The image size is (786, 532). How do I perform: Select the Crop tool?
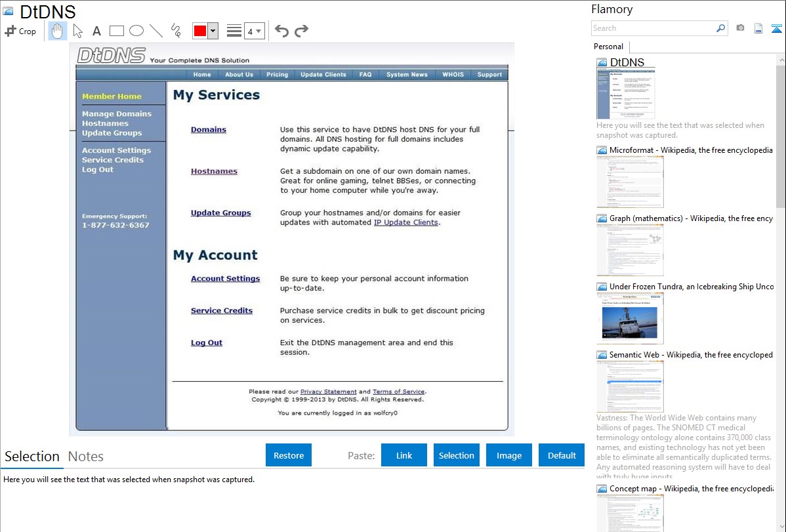[x=20, y=31]
